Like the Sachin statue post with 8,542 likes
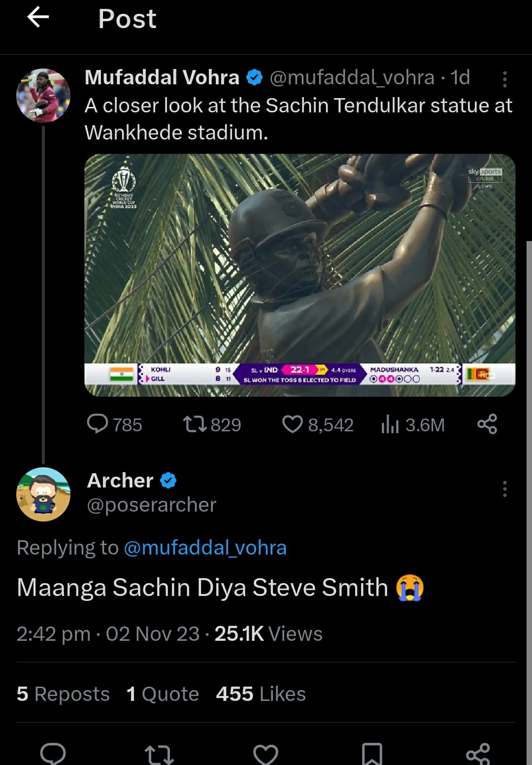Screen dimensions: 532x765 point(292,424)
